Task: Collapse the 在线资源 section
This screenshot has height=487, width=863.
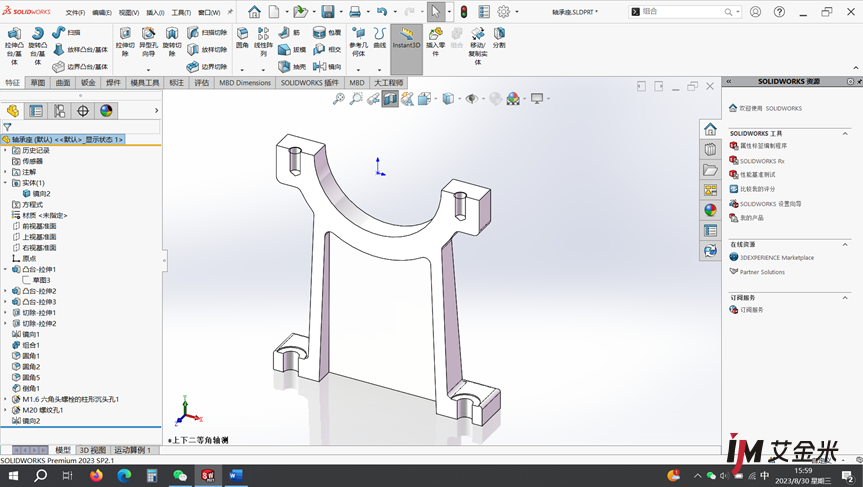Action: click(845, 244)
